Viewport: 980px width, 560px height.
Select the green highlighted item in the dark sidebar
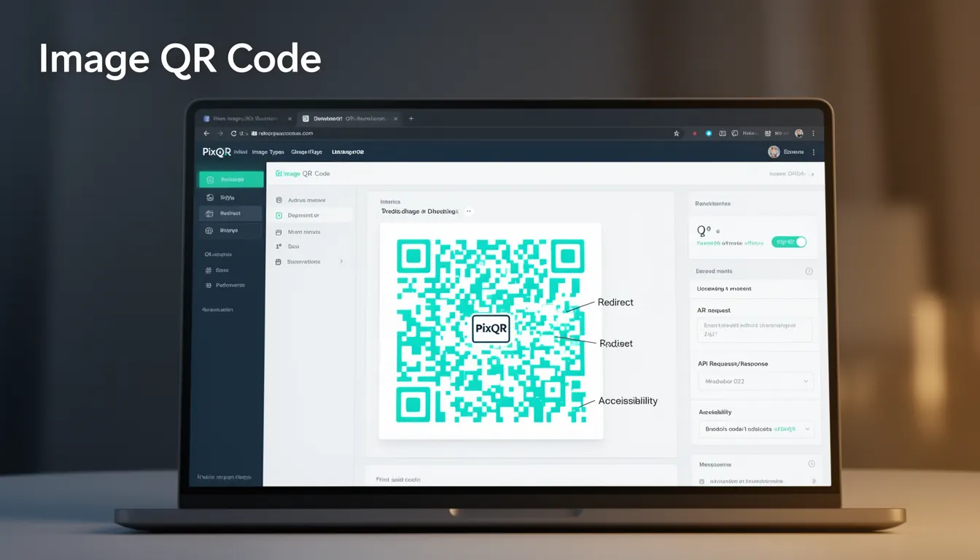pyautogui.click(x=231, y=179)
